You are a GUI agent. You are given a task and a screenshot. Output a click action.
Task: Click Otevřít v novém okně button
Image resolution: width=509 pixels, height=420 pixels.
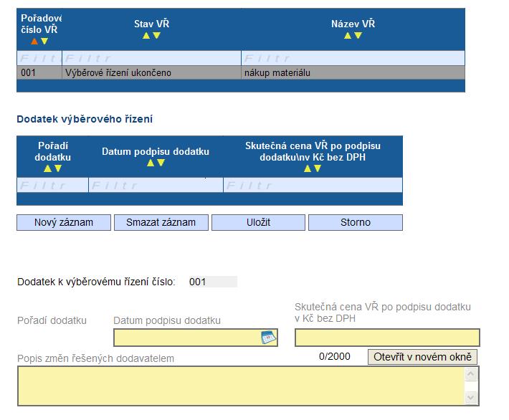tap(422, 357)
